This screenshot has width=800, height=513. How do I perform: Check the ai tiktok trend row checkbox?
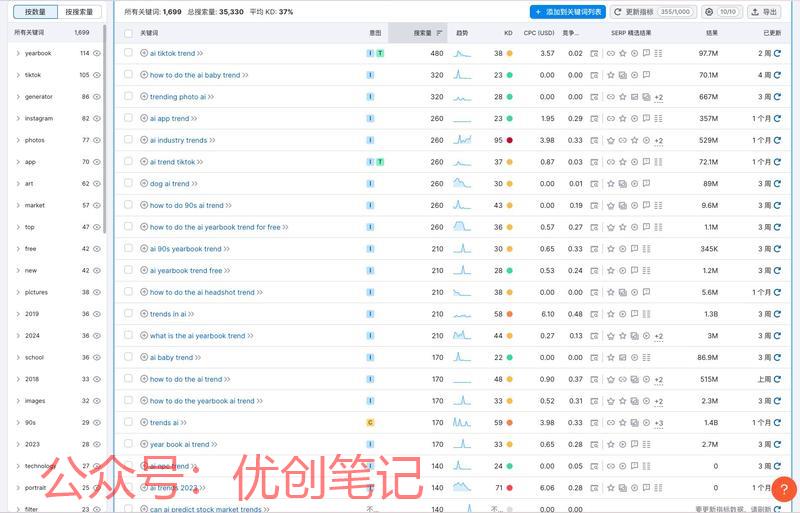(129, 53)
